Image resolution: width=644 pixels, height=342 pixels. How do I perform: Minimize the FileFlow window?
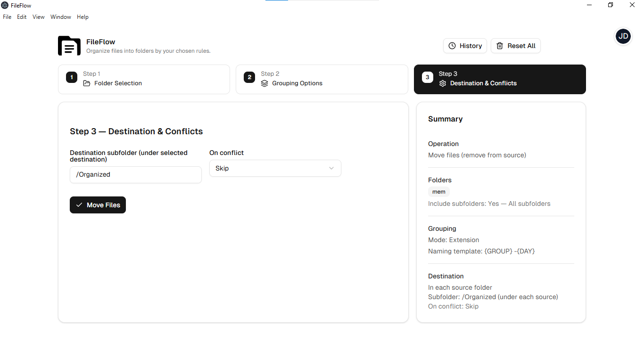point(589,5)
